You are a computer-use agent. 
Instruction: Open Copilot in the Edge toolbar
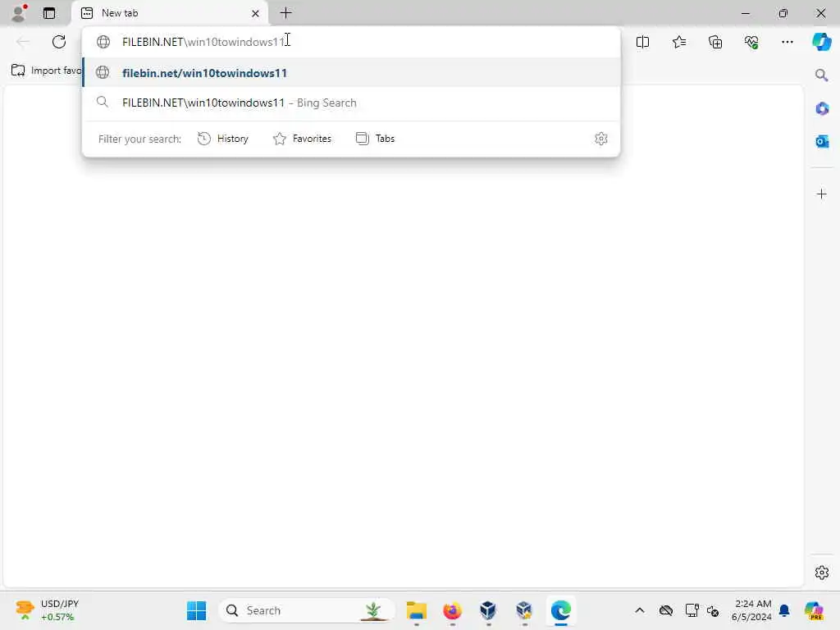pos(822,42)
